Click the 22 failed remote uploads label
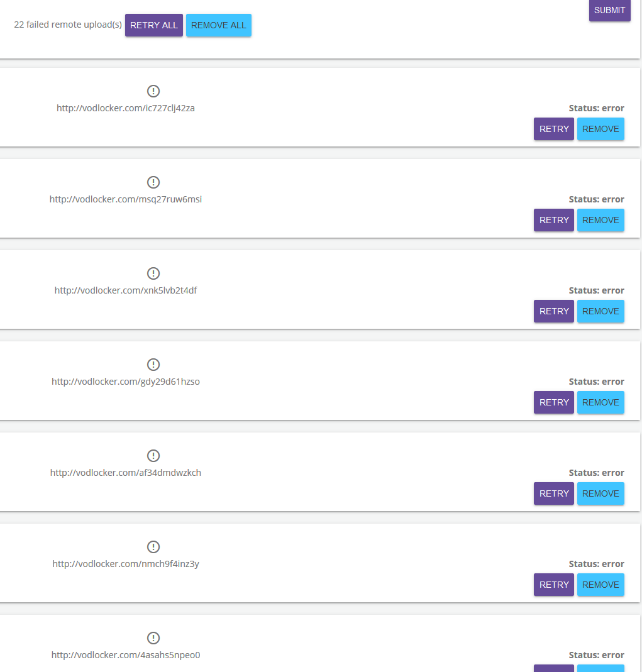 click(x=68, y=25)
